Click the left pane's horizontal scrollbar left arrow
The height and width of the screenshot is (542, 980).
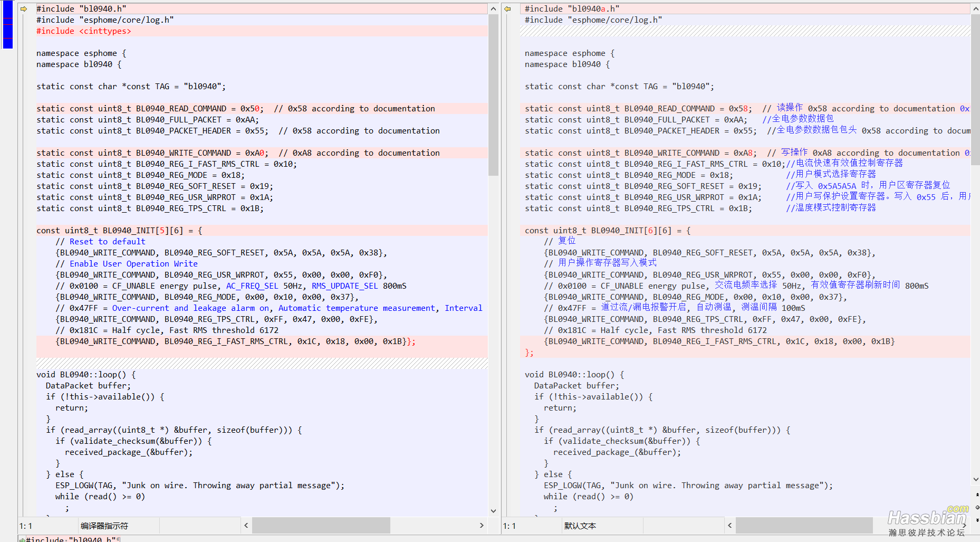pyautogui.click(x=246, y=525)
